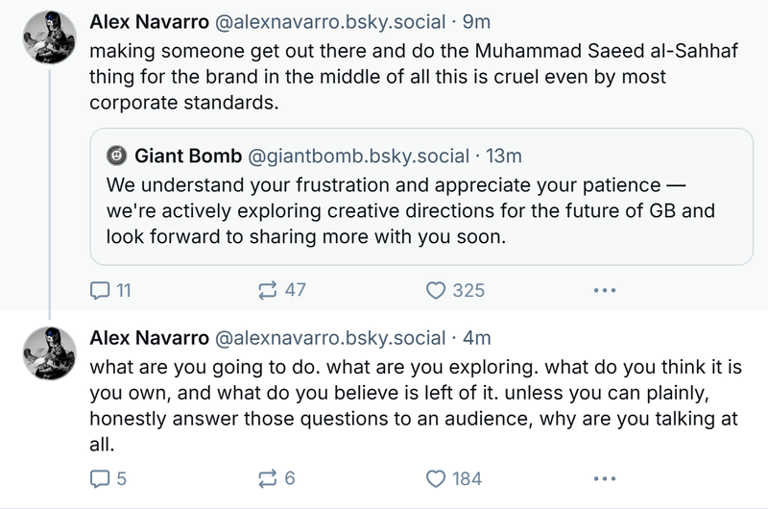This screenshot has height=509, width=768.
Task: Reply to the post with 11 replies
Action: [x=101, y=290]
